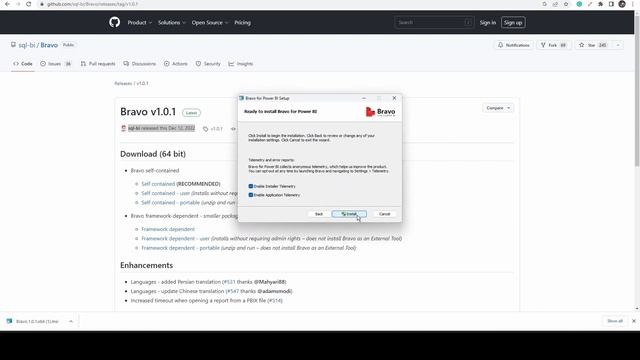Toggle Enable Application Telemetry checkbox
Image resolution: width=640 pixels, height=360 pixels.
pyautogui.click(x=251, y=195)
